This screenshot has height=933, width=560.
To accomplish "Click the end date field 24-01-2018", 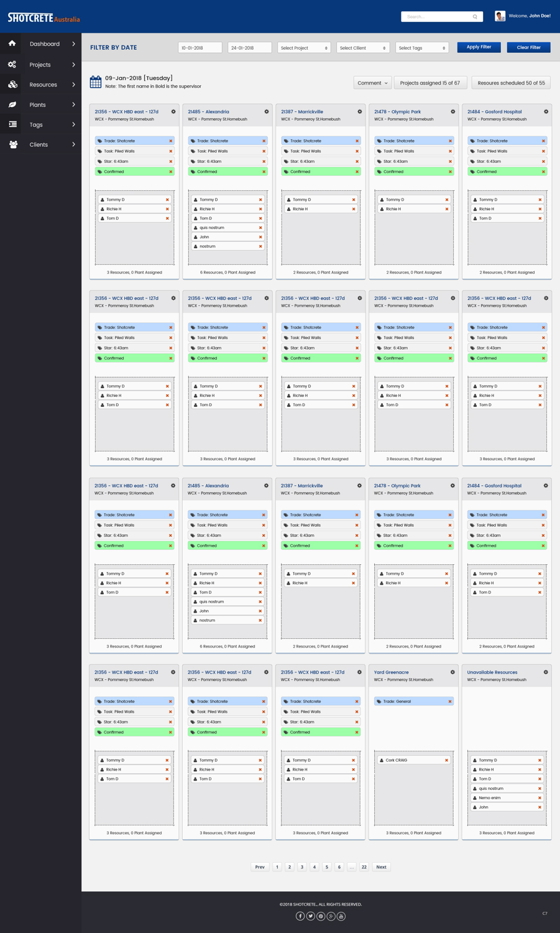I will point(250,48).
